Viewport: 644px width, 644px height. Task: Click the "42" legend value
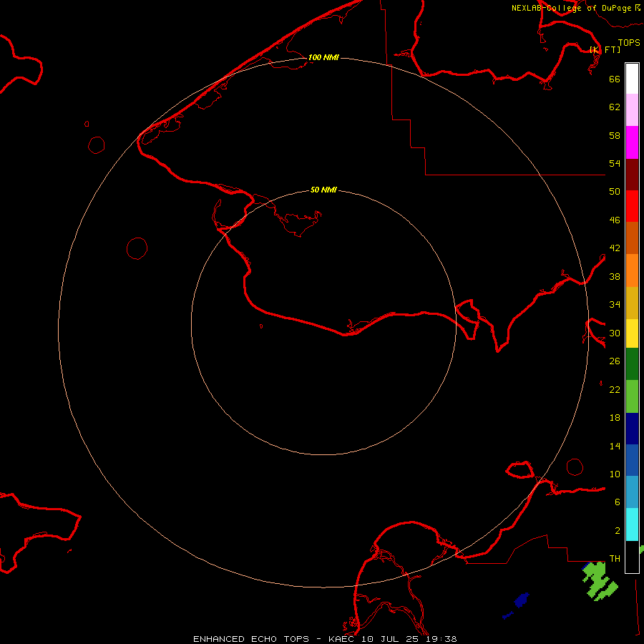click(615, 248)
